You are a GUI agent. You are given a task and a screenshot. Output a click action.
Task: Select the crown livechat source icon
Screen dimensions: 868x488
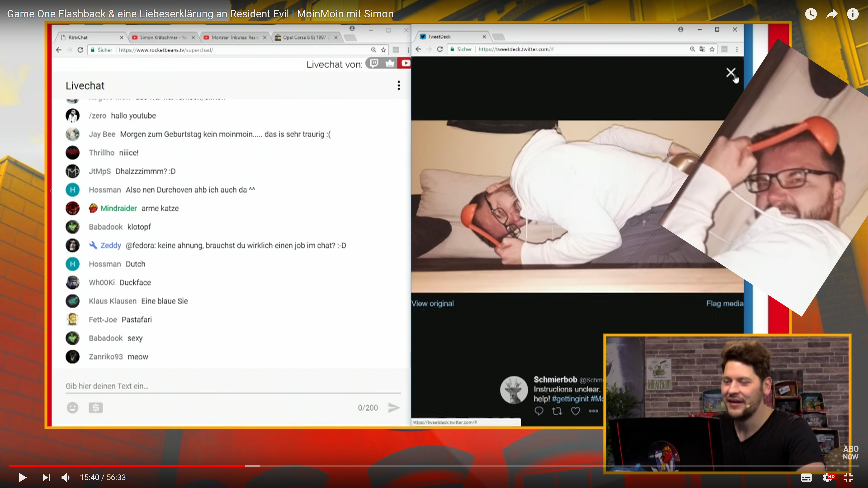tap(389, 63)
